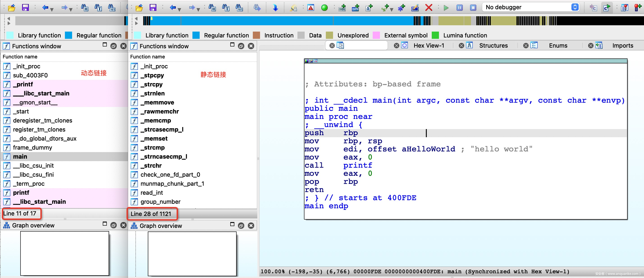Viewport: 644px width, 278px height.
Task: Switch to Hex View-1 tab
Action: click(x=429, y=46)
